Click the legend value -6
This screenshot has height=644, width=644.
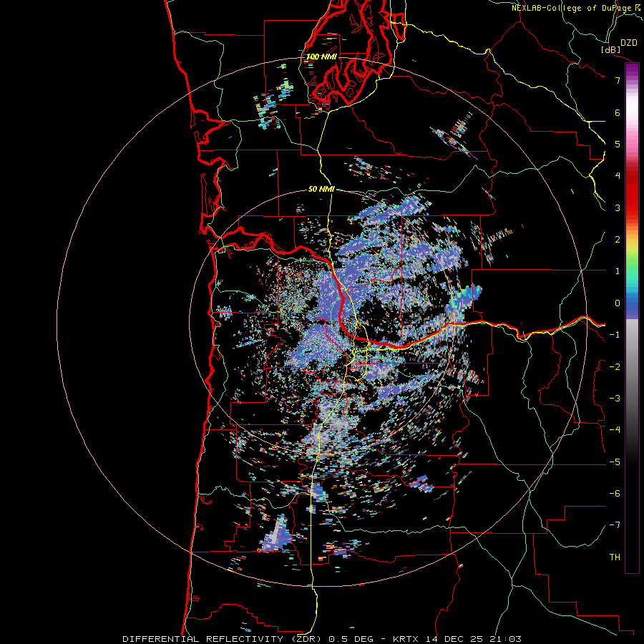pyautogui.click(x=615, y=493)
